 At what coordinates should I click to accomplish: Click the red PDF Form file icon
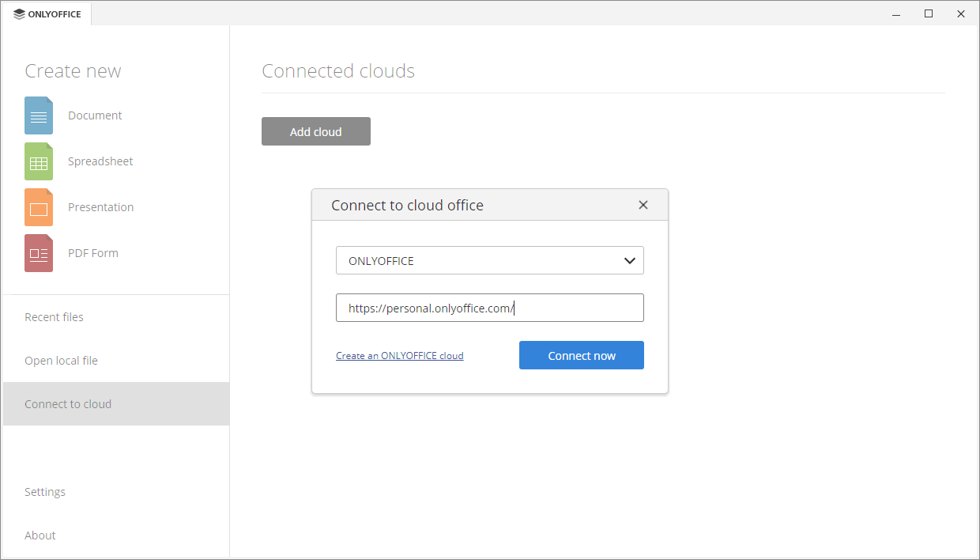[39, 253]
